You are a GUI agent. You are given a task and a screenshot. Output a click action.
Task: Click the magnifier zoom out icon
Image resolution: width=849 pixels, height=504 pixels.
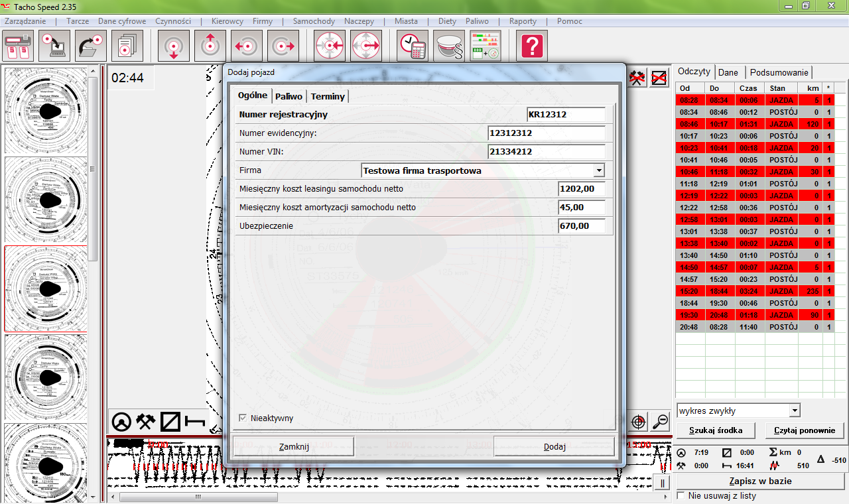click(660, 421)
